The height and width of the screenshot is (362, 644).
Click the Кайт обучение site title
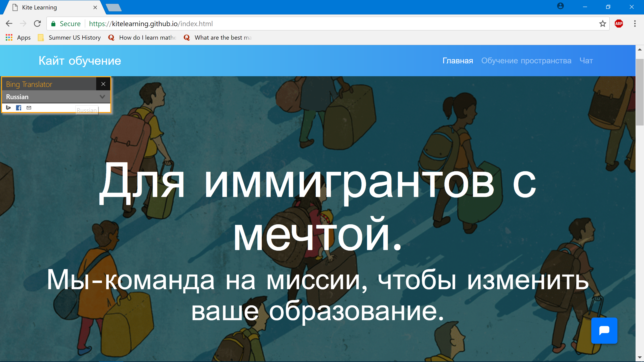(x=80, y=61)
